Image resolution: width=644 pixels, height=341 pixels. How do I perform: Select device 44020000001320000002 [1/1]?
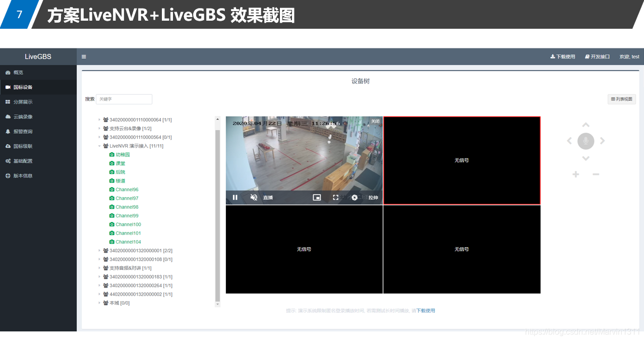pyautogui.click(x=141, y=294)
